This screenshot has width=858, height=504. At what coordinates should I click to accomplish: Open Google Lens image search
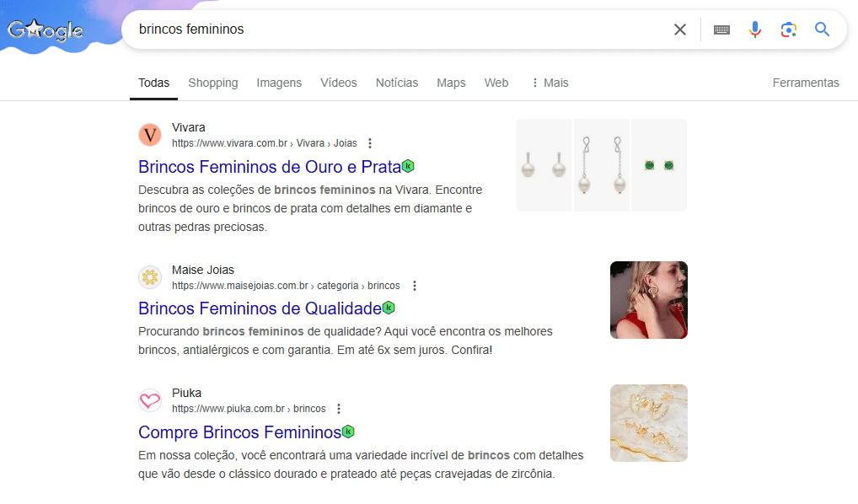click(789, 29)
